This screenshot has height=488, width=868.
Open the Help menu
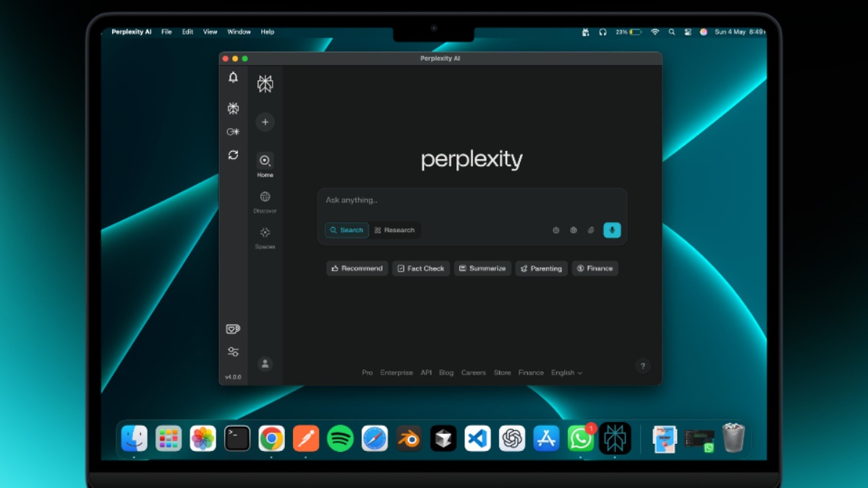[268, 32]
